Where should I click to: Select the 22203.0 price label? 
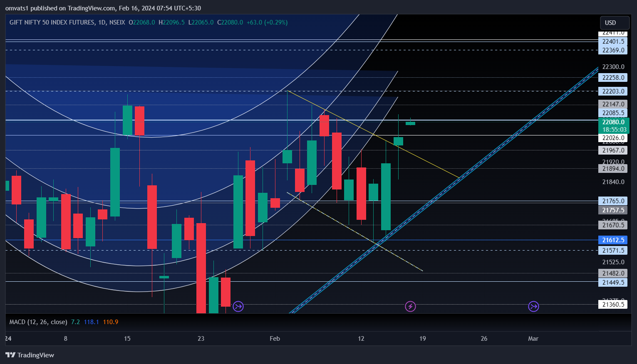click(x=613, y=91)
